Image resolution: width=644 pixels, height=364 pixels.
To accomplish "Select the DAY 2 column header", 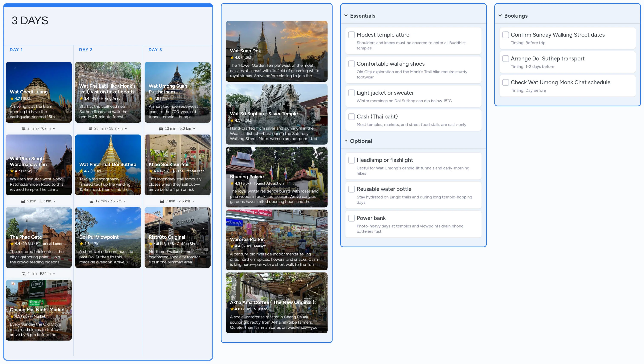I will pos(86,50).
